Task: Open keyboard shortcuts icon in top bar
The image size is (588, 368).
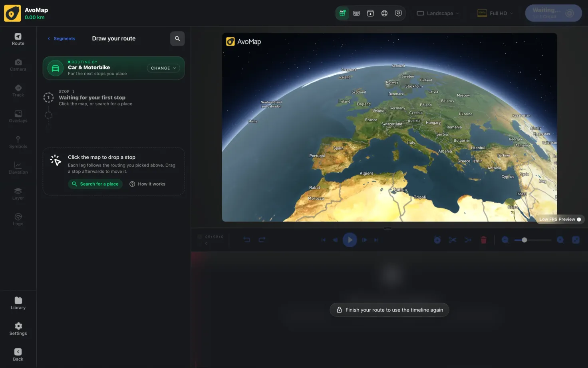Action: [x=356, y=13]
